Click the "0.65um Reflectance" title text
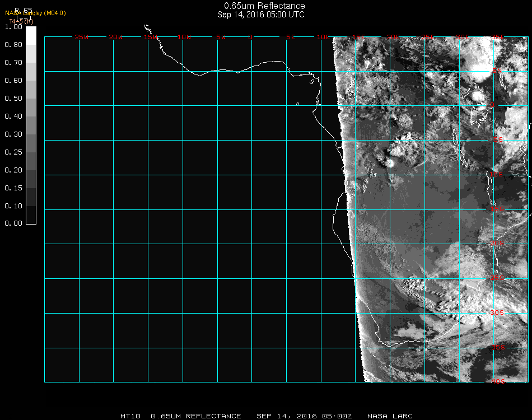The image size is (532, 420). click(261, 6)
